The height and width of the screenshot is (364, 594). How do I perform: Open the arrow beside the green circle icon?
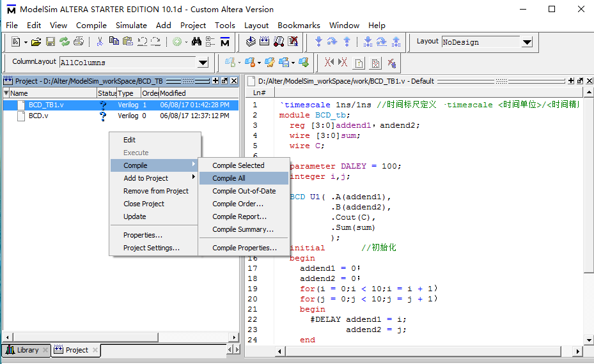[186, 42]
